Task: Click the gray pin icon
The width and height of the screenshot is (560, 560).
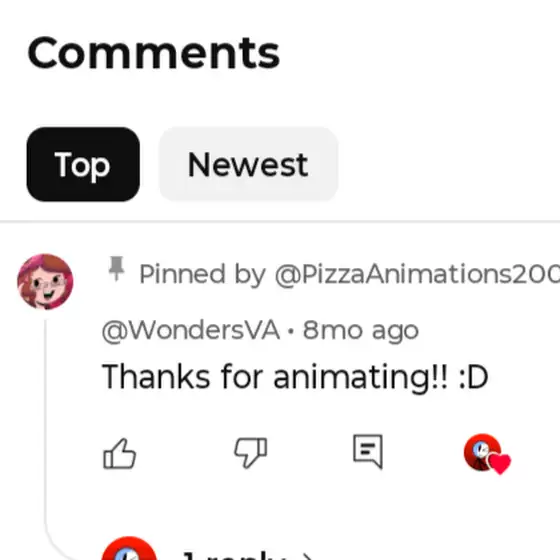Action: (116, 269)
